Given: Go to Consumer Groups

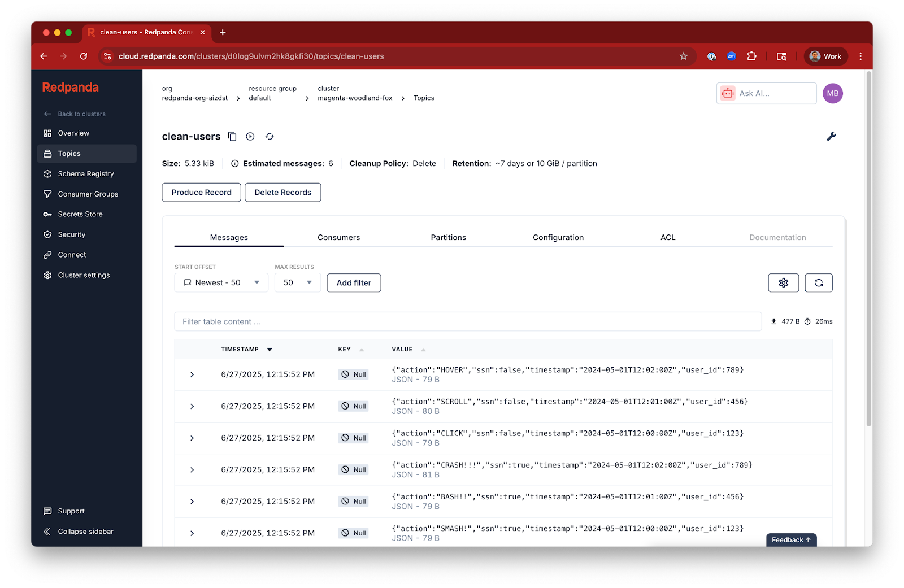Looking at the screenshot, I should point(87,194).
